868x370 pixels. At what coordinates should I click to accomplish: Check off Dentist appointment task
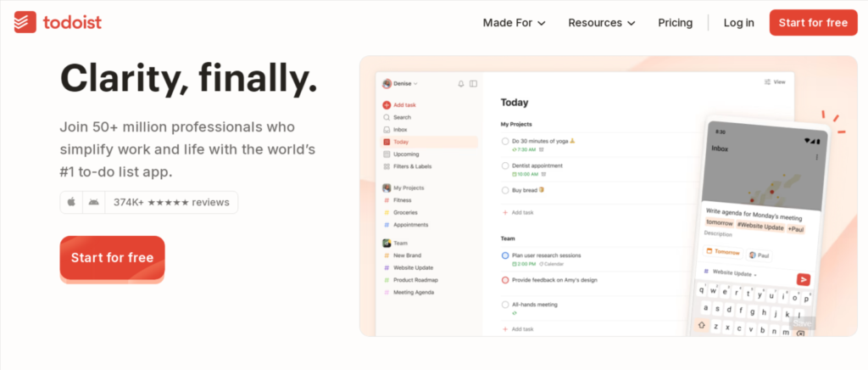pos(505,165)
